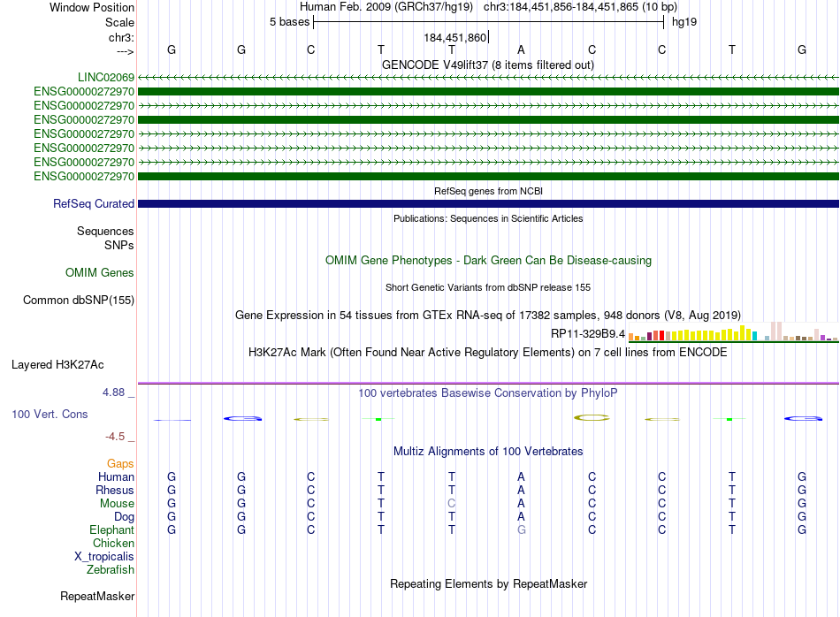Click Short Genetic Variants from dbSNP title
The image size is (840, 617).
(488, 287)
